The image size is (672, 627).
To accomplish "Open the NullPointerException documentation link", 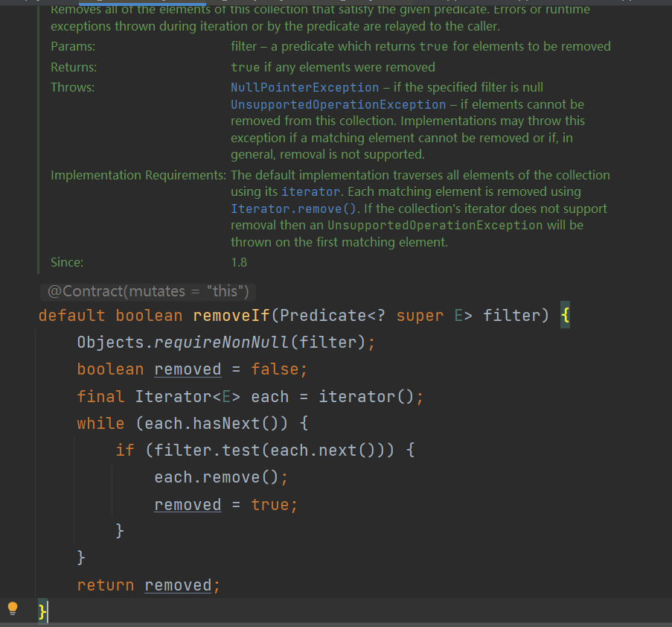I will click(304, 88).
